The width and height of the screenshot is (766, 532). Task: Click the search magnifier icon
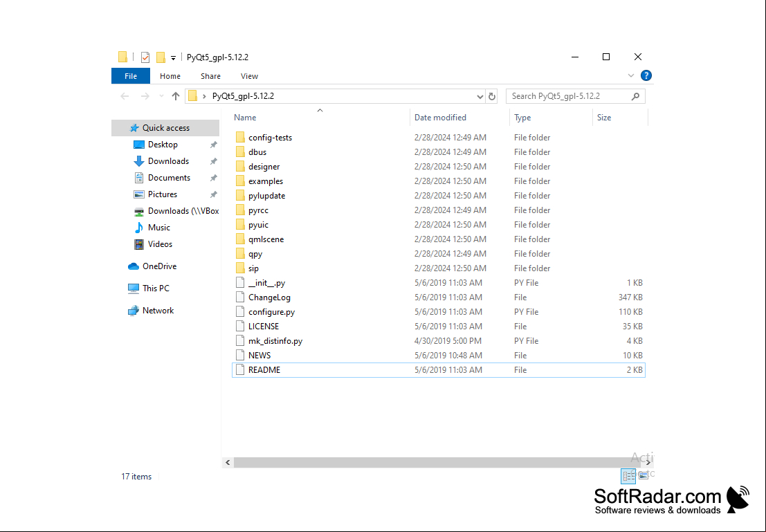635,96
